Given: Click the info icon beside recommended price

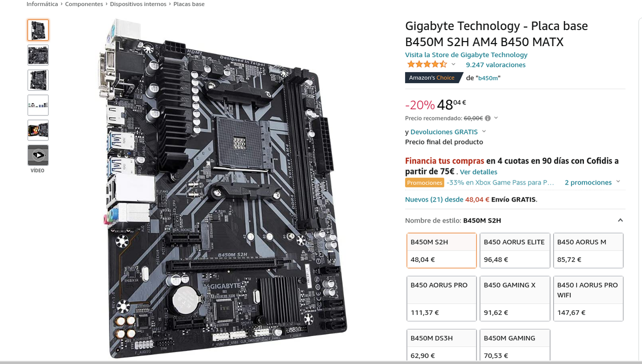Looking at the screenshot, I should (488, 118).
